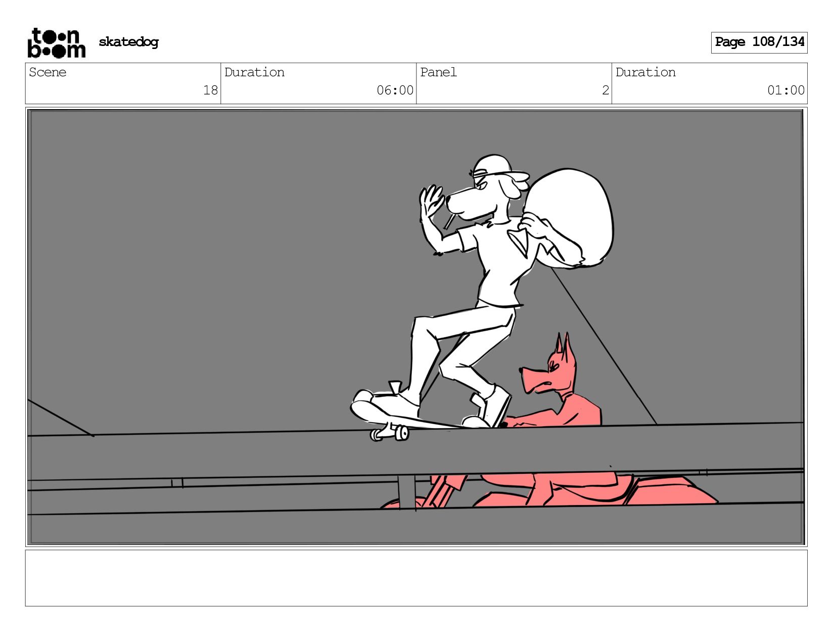Click the 'Scene' header label
This screenshot has width=834, height=644.
click(48, 72)
